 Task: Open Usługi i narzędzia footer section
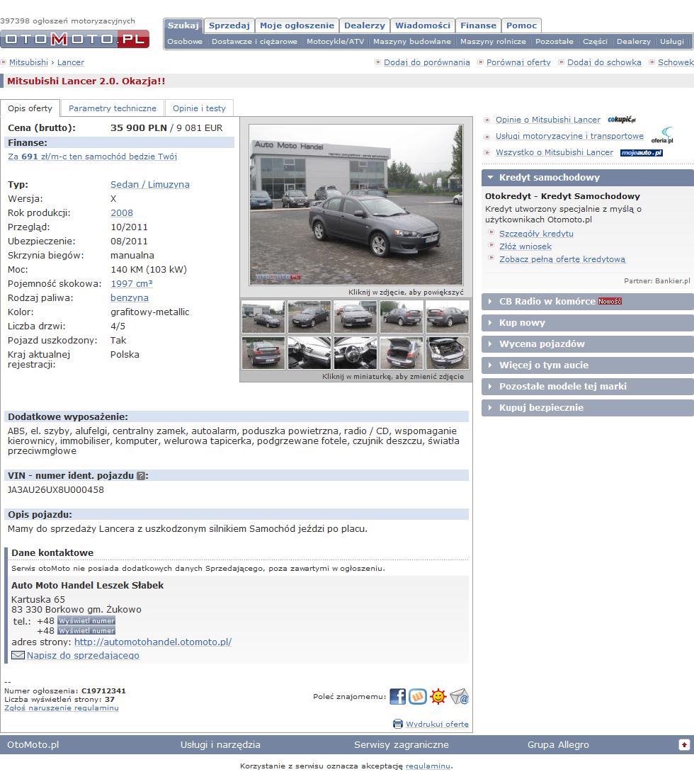220,744
